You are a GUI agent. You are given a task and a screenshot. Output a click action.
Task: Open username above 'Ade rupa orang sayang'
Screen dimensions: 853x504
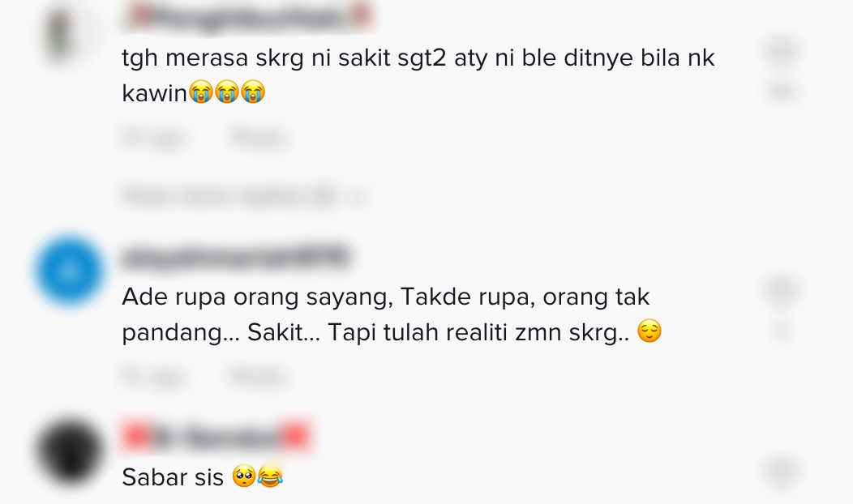point(235,257)
